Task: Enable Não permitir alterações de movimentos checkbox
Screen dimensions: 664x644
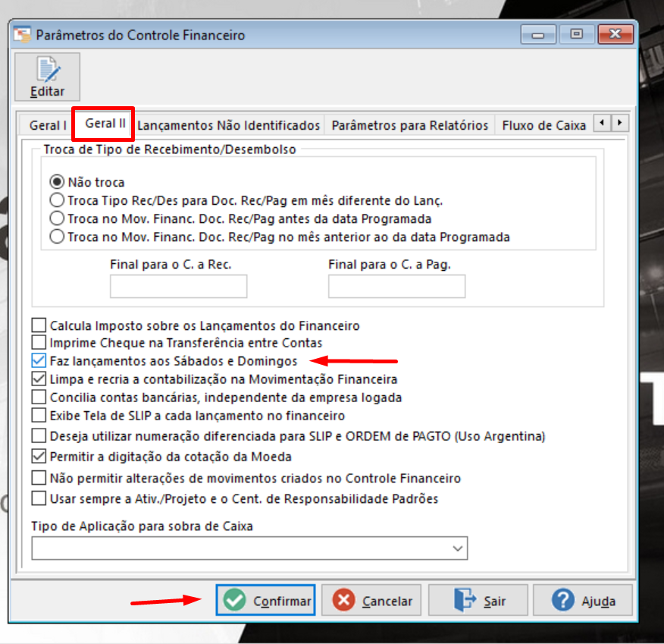Action: coord(39,478)
